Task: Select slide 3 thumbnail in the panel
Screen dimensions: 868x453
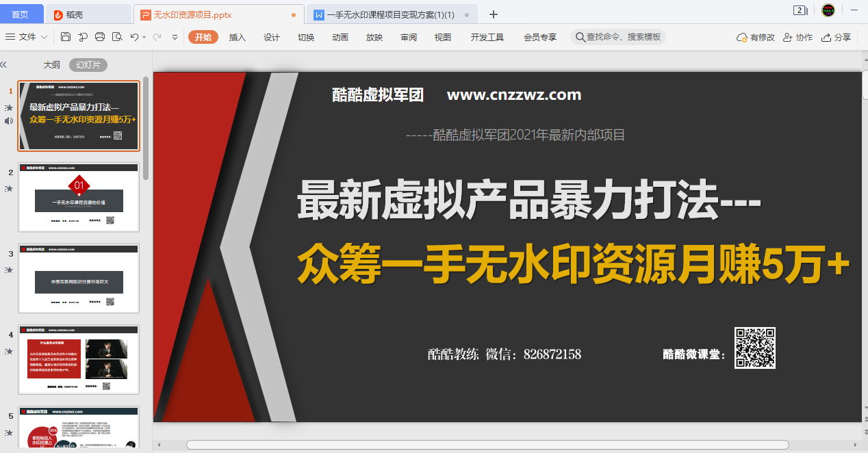Action: click(x=79, y=277)
